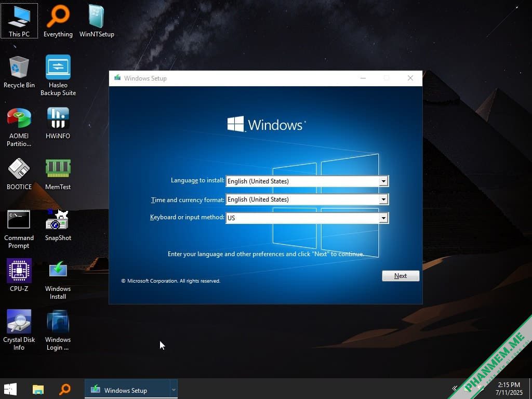The width and height of the screenshot is (532, 399).
Task: Click the "Keyboard or input method:" label
Action: pos(187,217)
